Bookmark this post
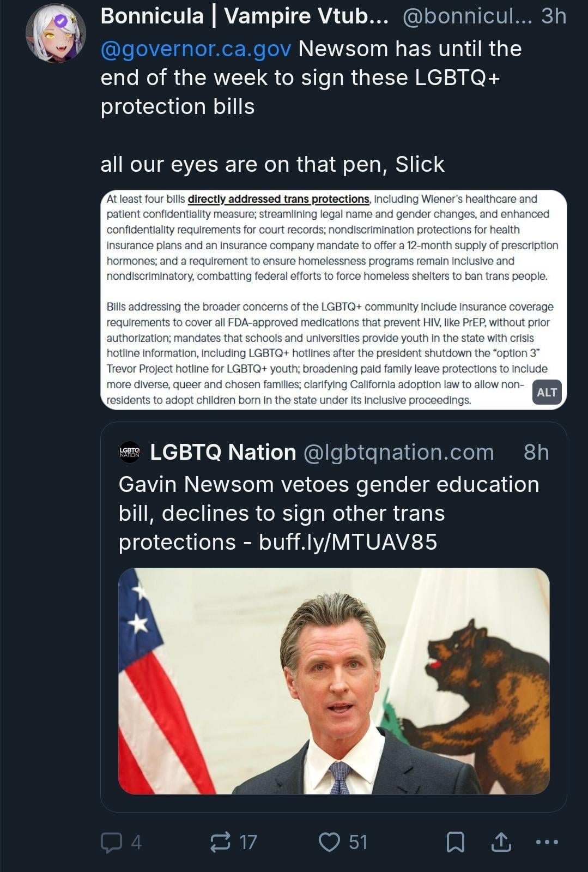This screenshot has width=588, height=872. click(456, 842)
